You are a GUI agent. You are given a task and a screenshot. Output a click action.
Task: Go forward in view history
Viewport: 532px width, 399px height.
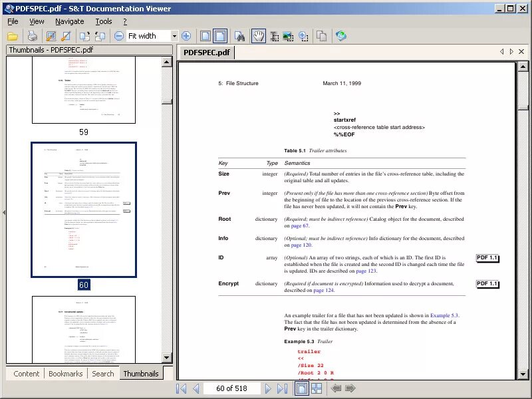point(350,388)
